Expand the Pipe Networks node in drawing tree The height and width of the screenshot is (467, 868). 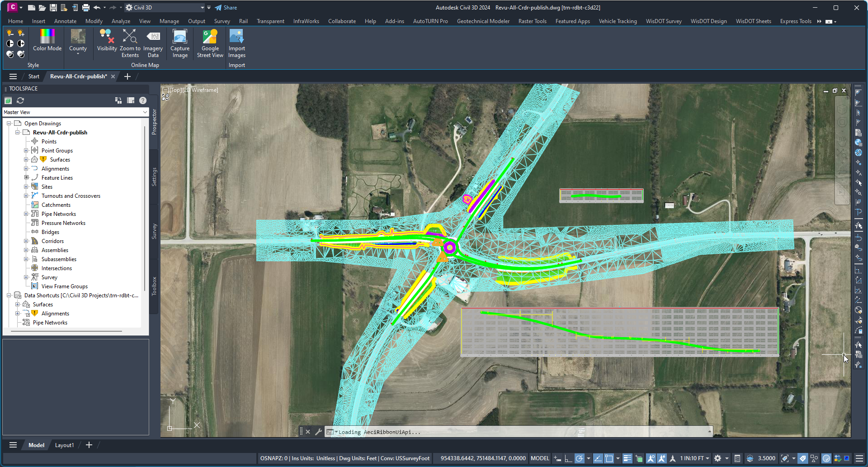[26, 214]
